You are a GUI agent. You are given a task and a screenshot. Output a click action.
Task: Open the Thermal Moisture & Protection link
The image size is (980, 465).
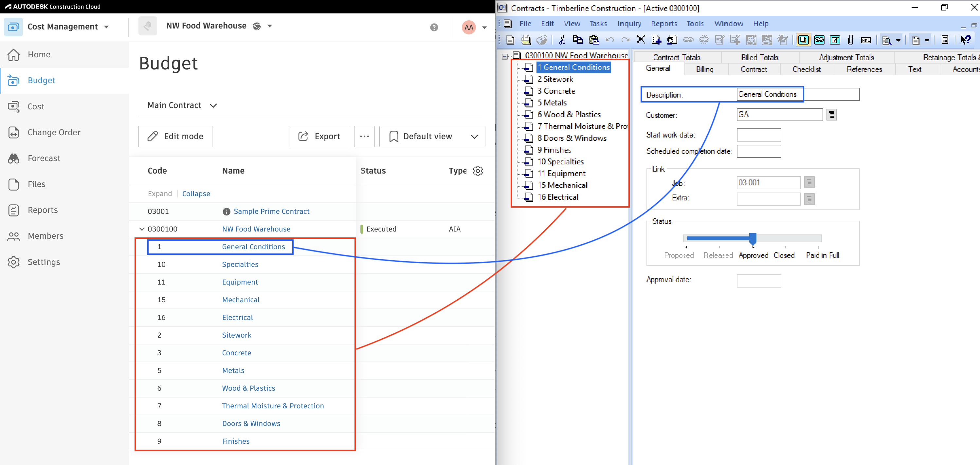(273, 406)
